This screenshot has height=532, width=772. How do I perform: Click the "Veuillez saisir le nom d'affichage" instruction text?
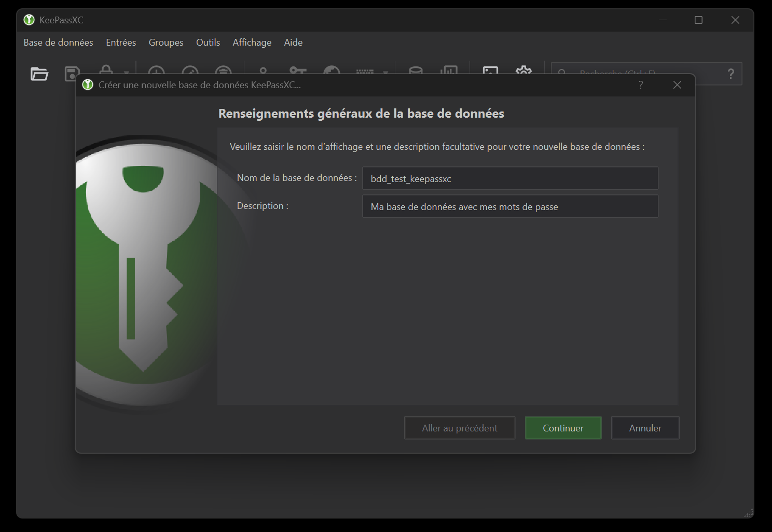(x=437, y=147)
